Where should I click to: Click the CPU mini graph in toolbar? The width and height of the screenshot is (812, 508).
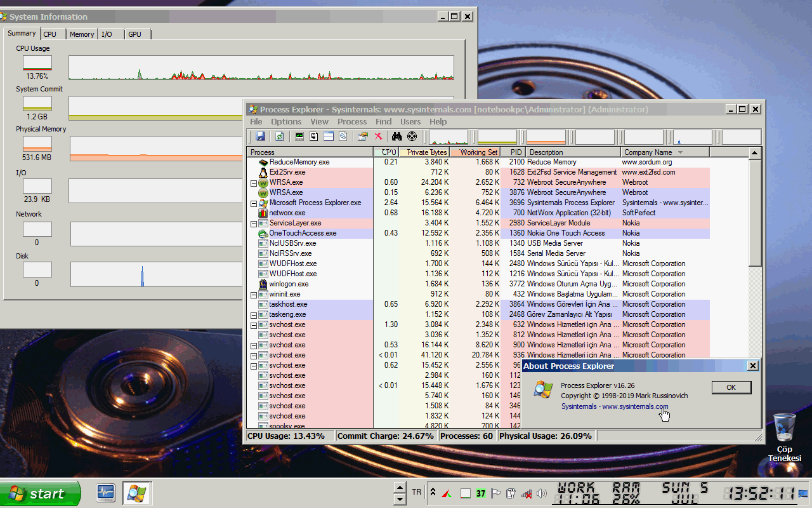449,137
